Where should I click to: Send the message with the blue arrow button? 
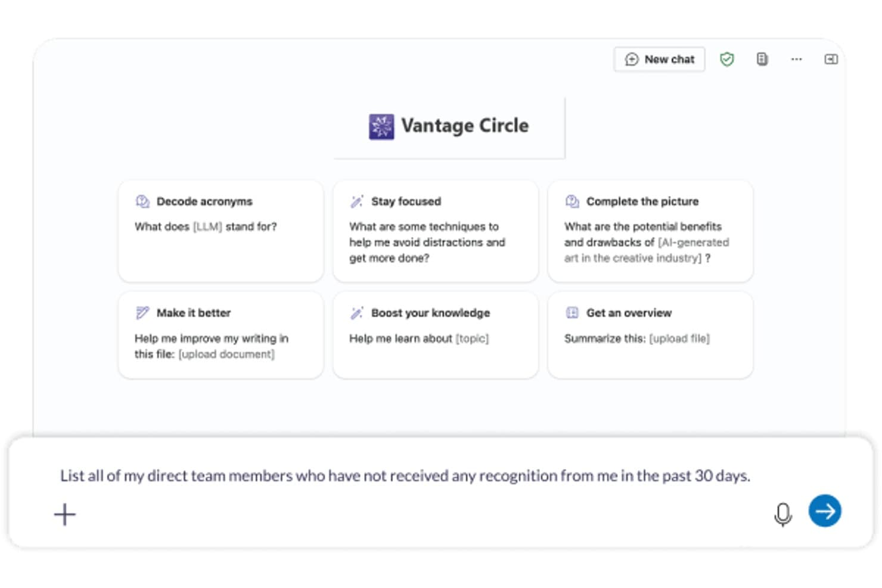pos(825,511)
